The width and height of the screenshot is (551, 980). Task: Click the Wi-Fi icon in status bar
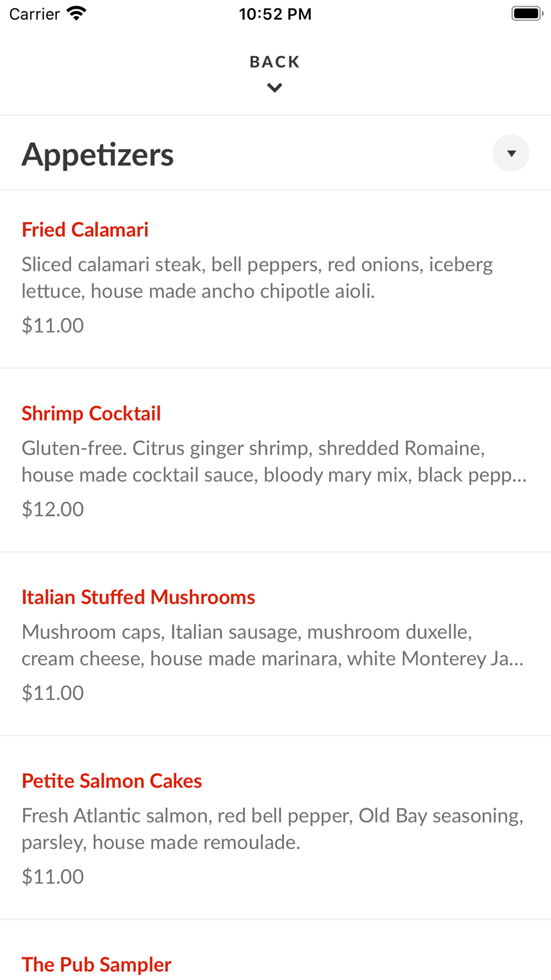coord(77,13)
